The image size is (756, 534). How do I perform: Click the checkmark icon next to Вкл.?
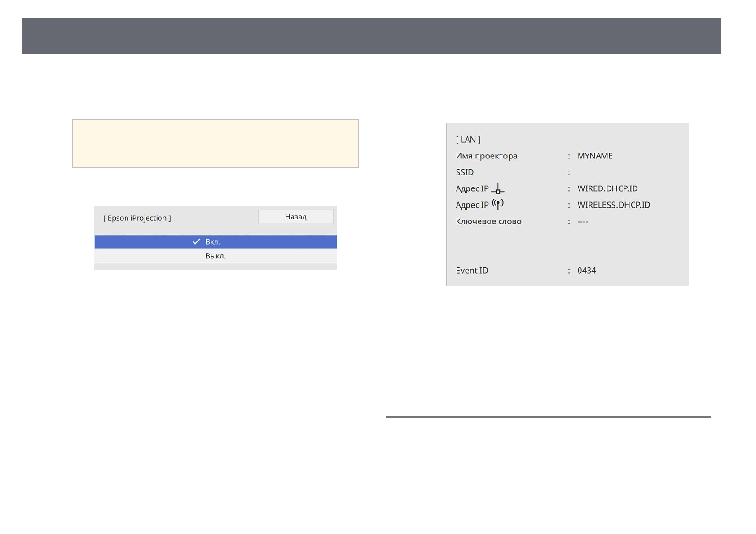(x=196, y=242)
